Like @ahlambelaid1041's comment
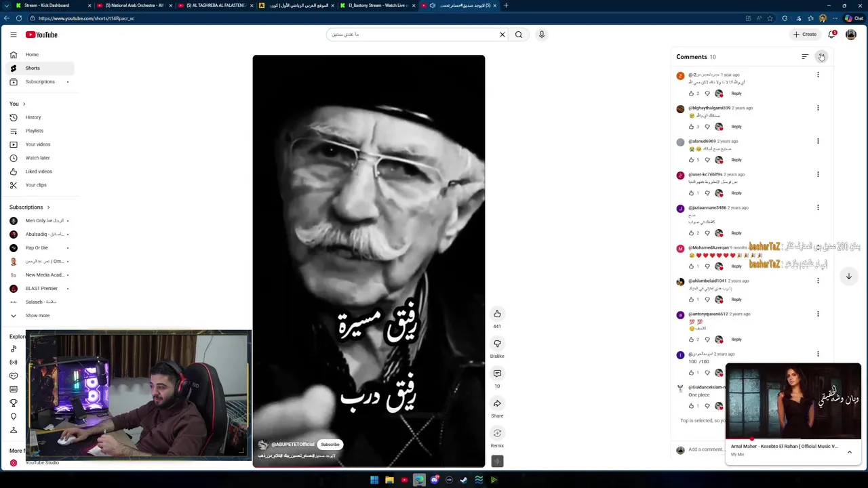 point(691,300)
